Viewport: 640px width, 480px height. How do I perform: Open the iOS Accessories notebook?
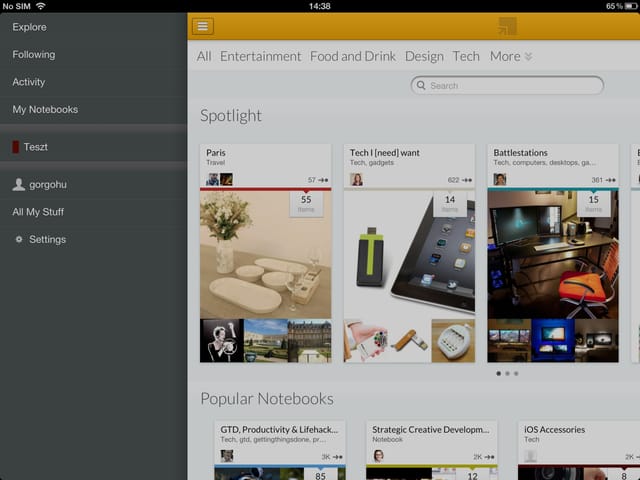click(554, 429)
